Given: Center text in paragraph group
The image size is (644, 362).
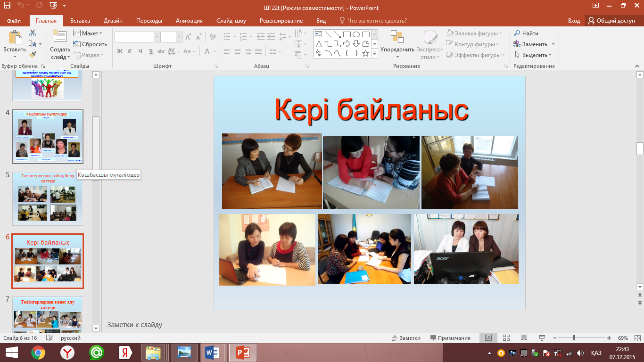Looking at the screenshot, I should 238,51.
